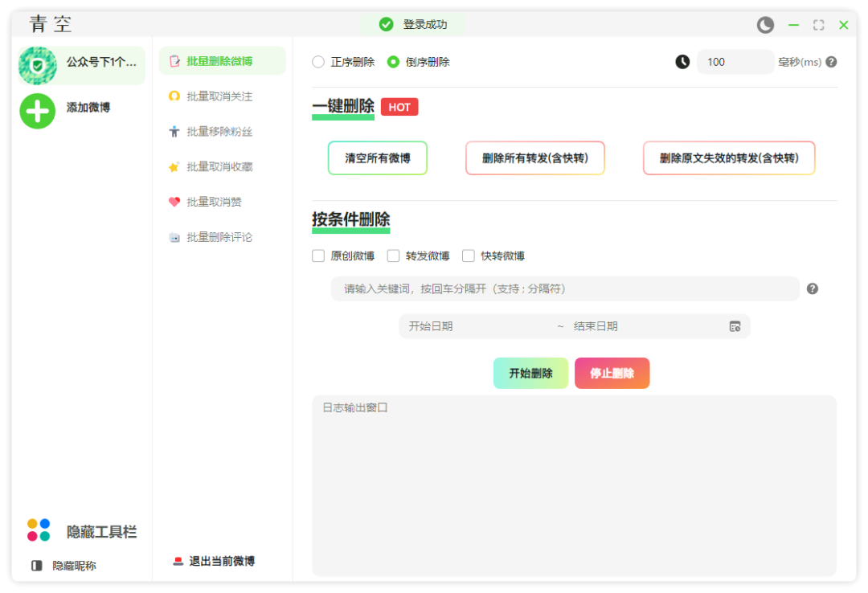868x593 pixels.
Task: Click the 清空所有微博 button
Action: 378,158
